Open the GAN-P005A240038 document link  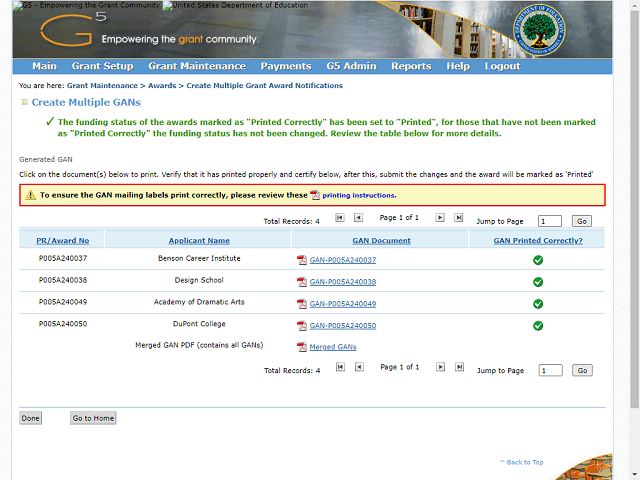tap(343, 282)
